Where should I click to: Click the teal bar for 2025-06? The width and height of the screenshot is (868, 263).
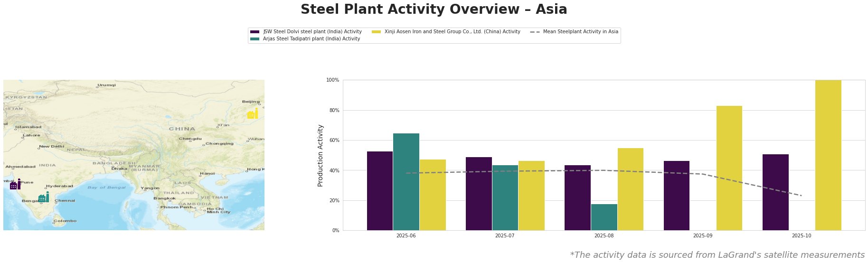click(x=406, y=182)
